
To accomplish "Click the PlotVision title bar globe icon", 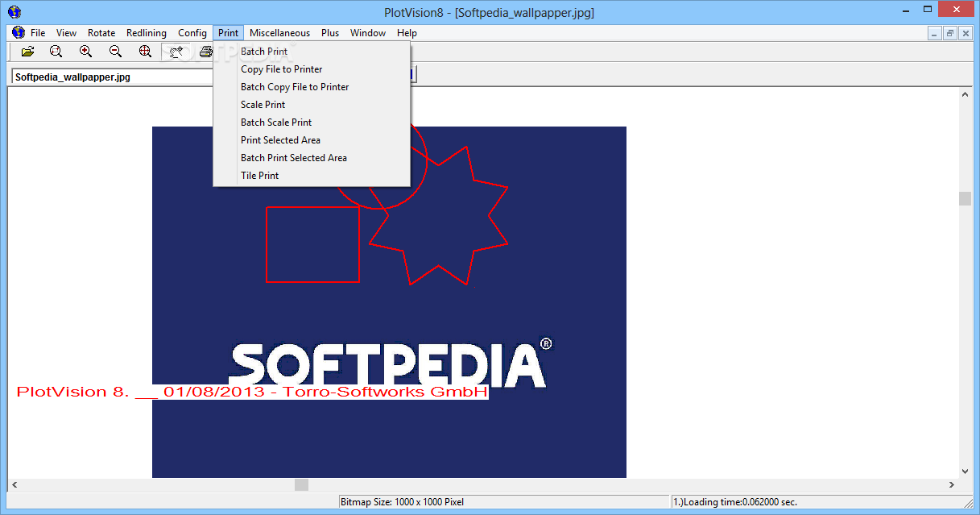I will point(14,11).
